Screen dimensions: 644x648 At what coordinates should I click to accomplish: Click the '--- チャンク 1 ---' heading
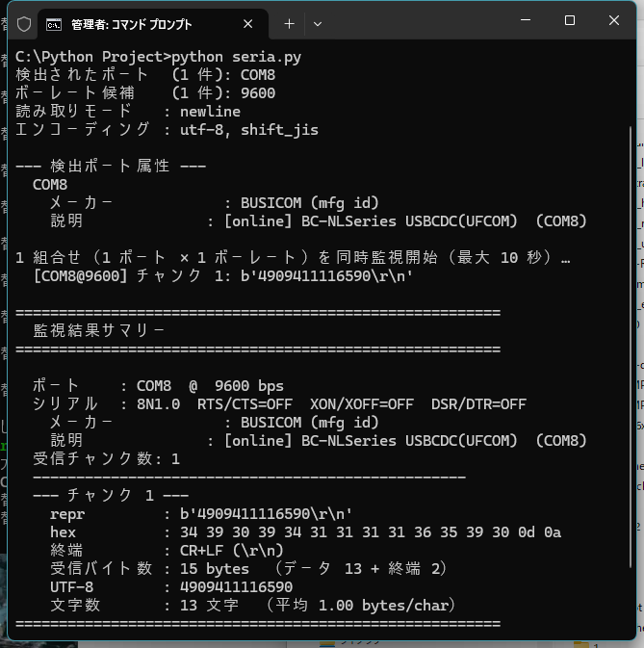[111, 496]
